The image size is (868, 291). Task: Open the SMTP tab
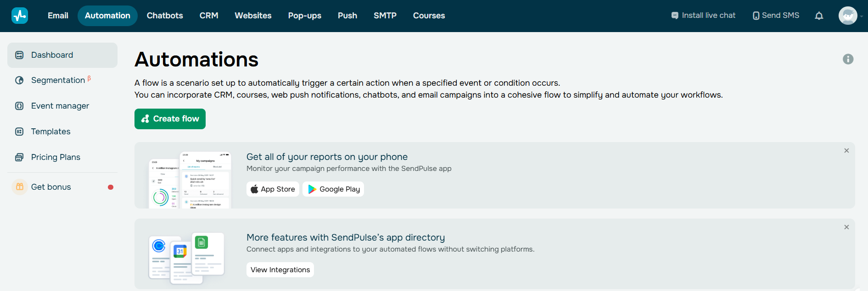click(385, 16)
